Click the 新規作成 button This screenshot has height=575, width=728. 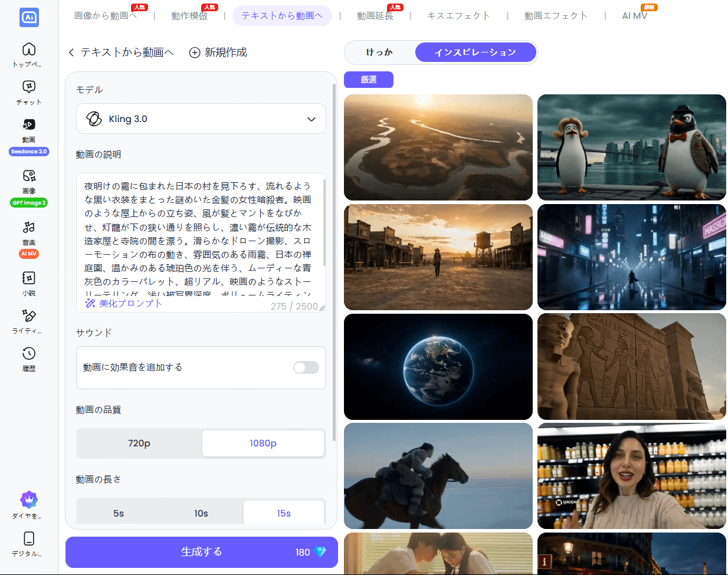tap(218, 52)
